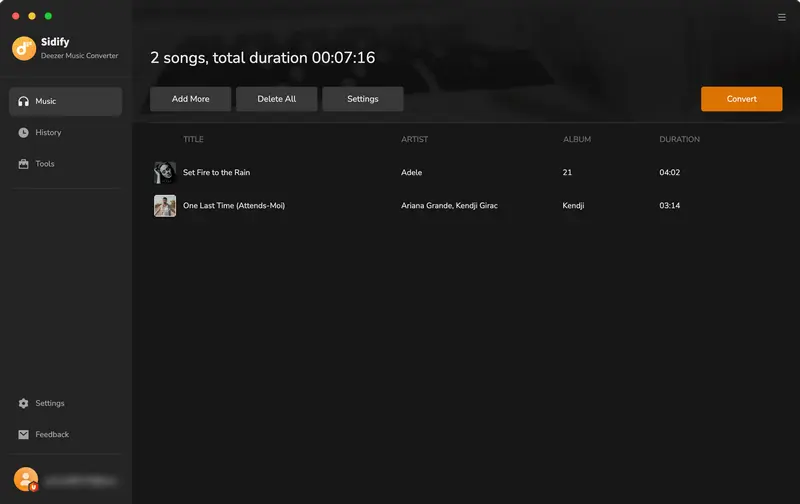This screenshot has width=800, height=504.
Task: Click the 2 songs total duration heading
Action: click(262, 58)
